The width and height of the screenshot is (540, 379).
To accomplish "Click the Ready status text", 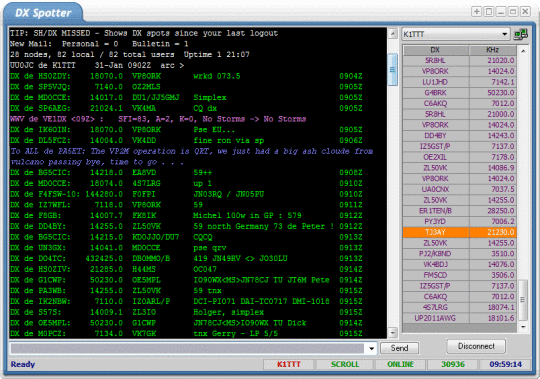I will (23, 364).
